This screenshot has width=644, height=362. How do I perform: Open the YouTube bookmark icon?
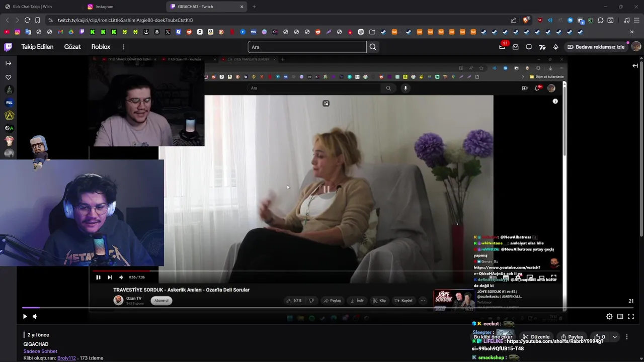[7, 32]
